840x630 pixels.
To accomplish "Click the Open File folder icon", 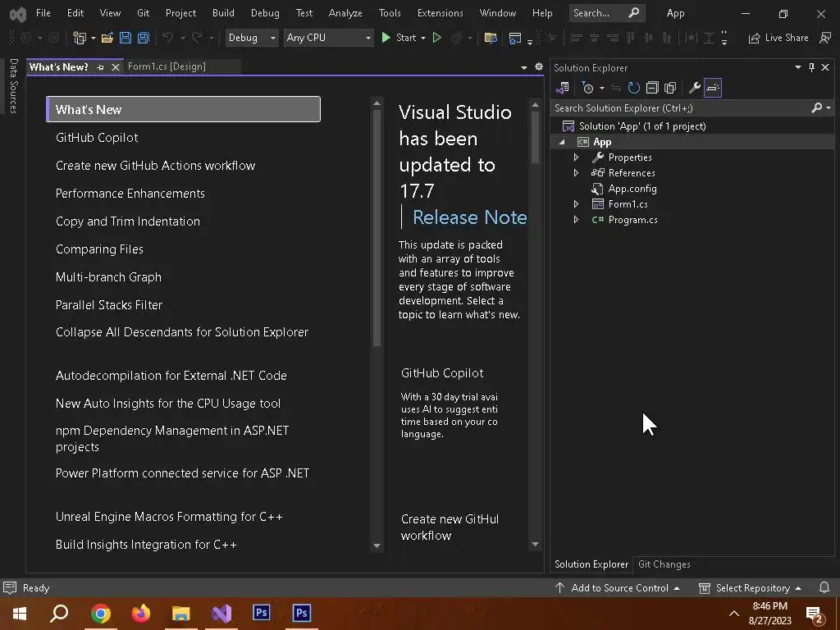I will pos(107,38).
